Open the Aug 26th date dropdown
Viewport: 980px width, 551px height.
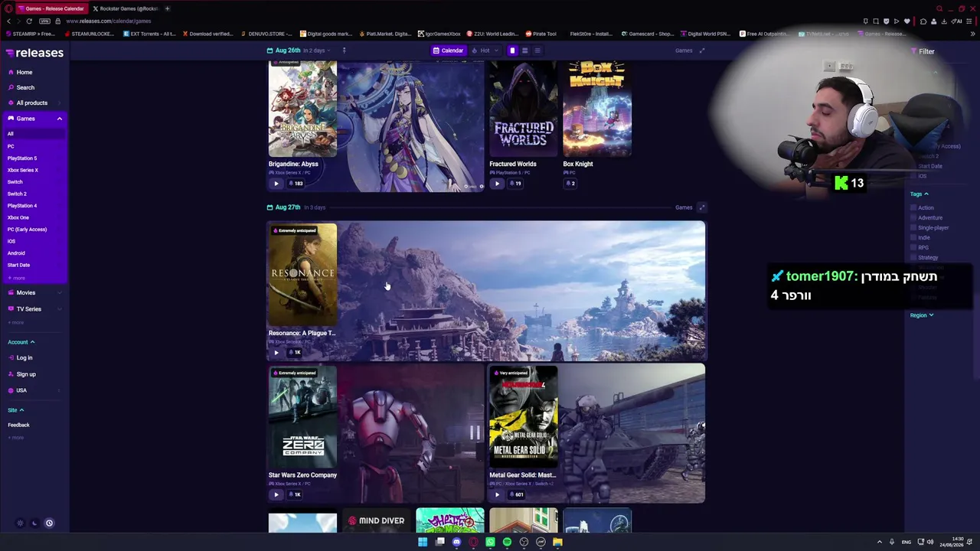(299, 51)
